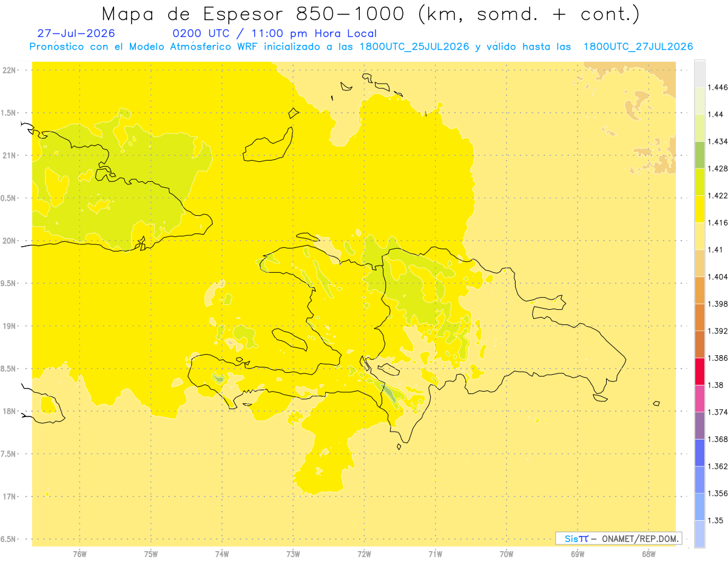This screenshot has height=562, width=728.
Task: Click "Pronóstico con el Modelo Atmósferico WRF" text
Action: point(146,47)
